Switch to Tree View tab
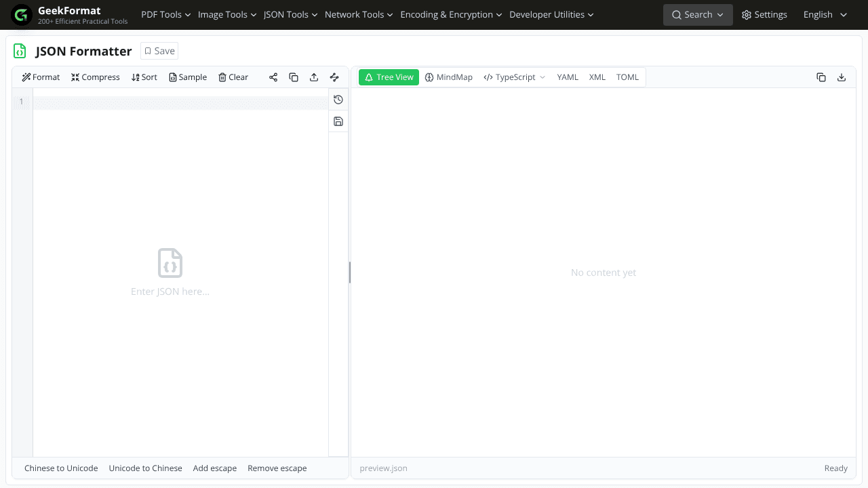The width and height of the screenshot is (868, 488). [x=389, y=77]
